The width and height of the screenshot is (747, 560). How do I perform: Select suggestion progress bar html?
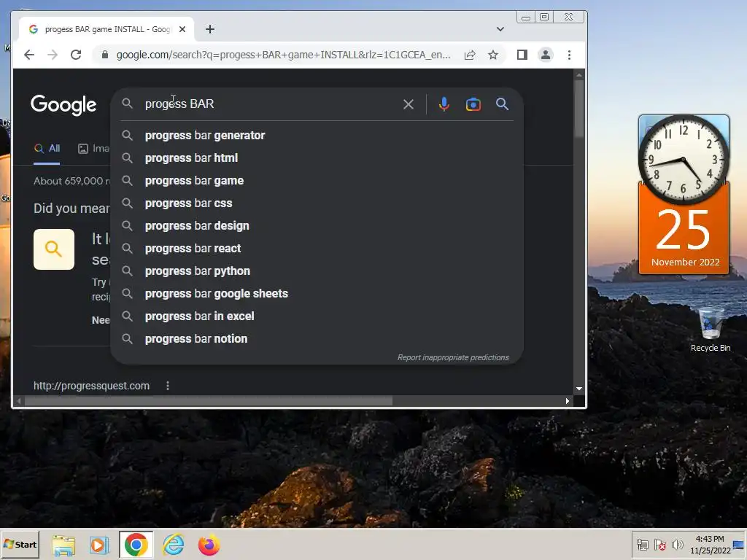(317, 158)
